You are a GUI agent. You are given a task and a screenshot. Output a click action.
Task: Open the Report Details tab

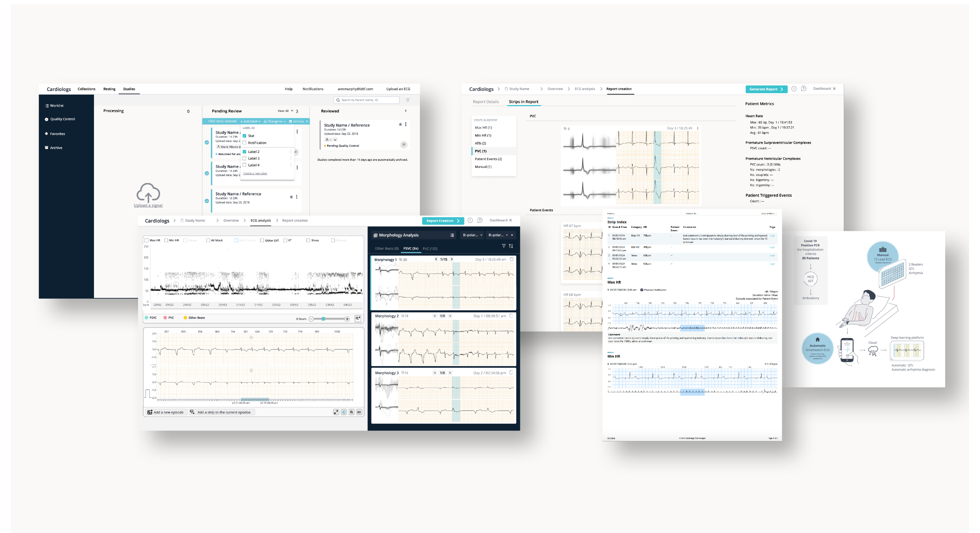click(x=485, y=102)
